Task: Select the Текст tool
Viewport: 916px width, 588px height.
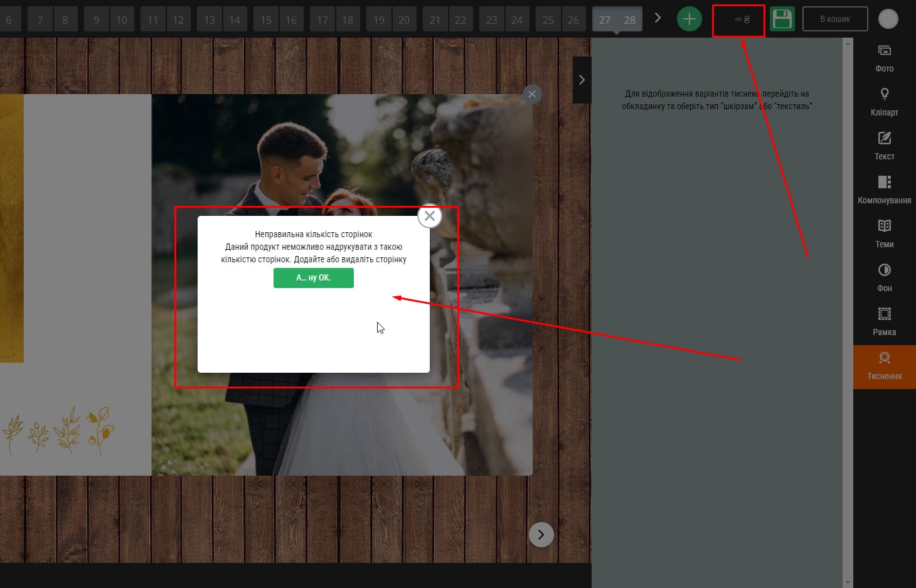Action: tap(884, 145)
